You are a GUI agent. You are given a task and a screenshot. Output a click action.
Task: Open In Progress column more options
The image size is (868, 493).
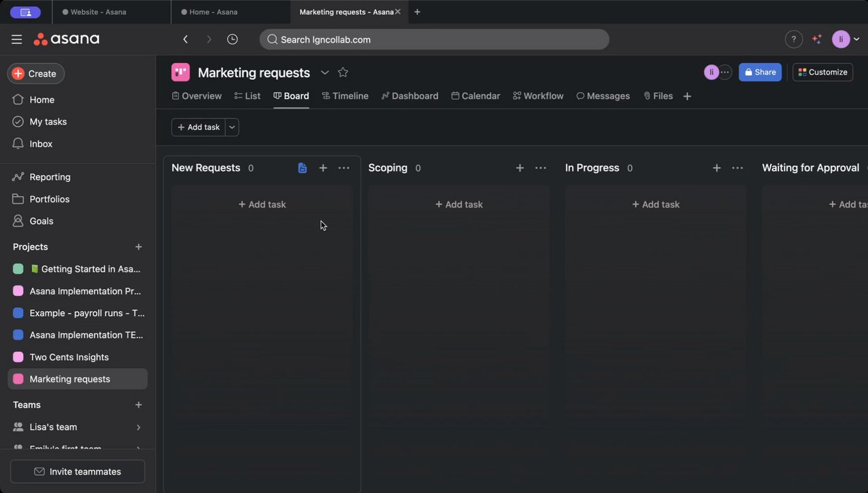coord(737,168)
